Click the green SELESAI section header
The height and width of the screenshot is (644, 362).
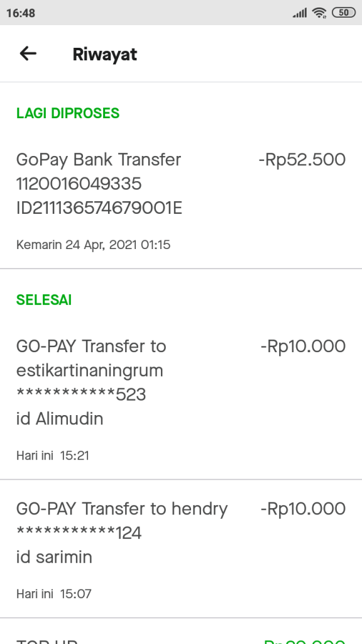[x=44, y=300]
